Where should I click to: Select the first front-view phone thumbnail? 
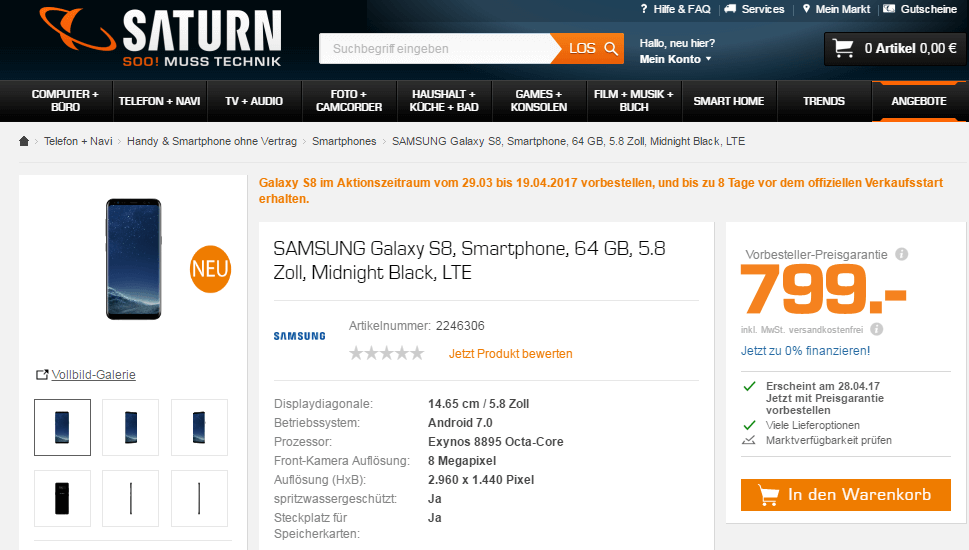62,427
